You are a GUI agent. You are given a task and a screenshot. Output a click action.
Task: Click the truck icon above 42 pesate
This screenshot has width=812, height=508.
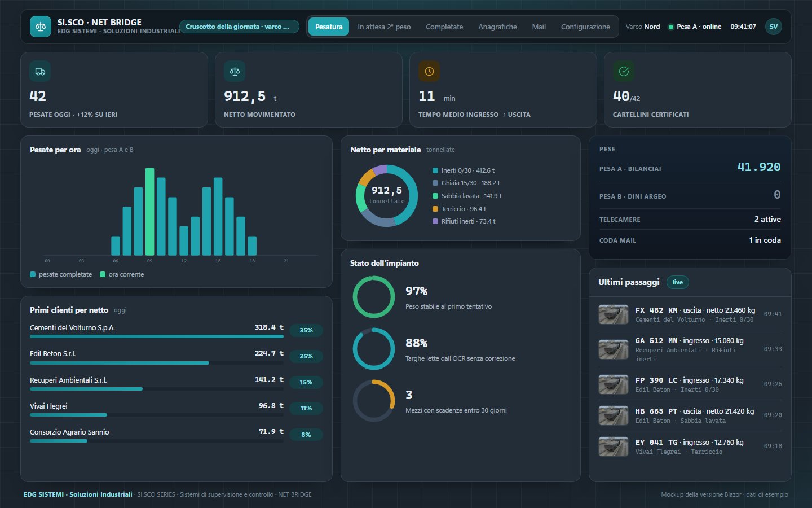pos(40,72)
